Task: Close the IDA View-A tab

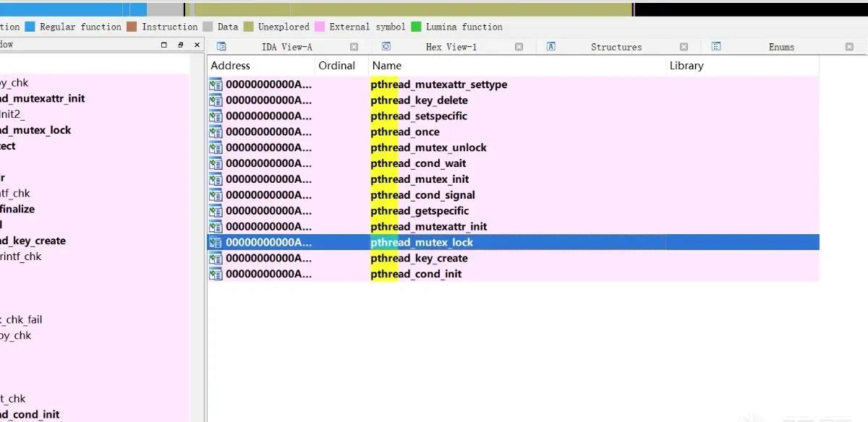Action: (354, 47)
